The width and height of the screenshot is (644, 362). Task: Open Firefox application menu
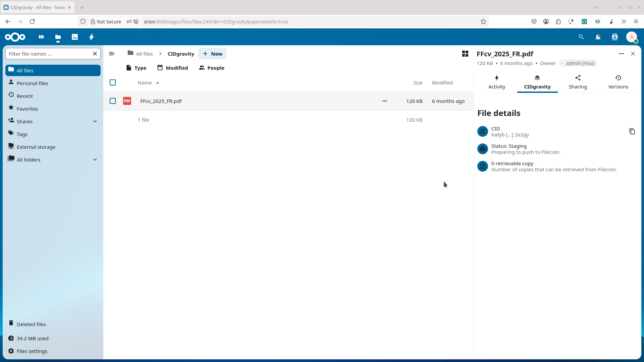(636, 21)
